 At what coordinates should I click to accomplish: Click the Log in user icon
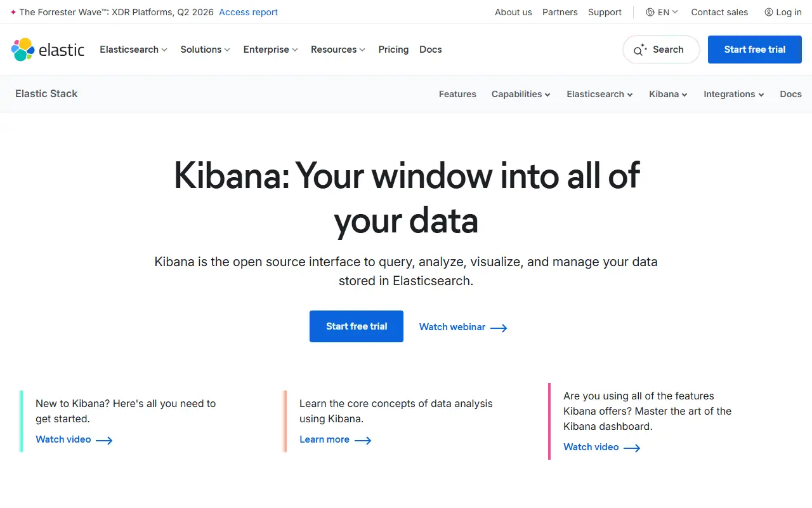click(x=769, y=12)
